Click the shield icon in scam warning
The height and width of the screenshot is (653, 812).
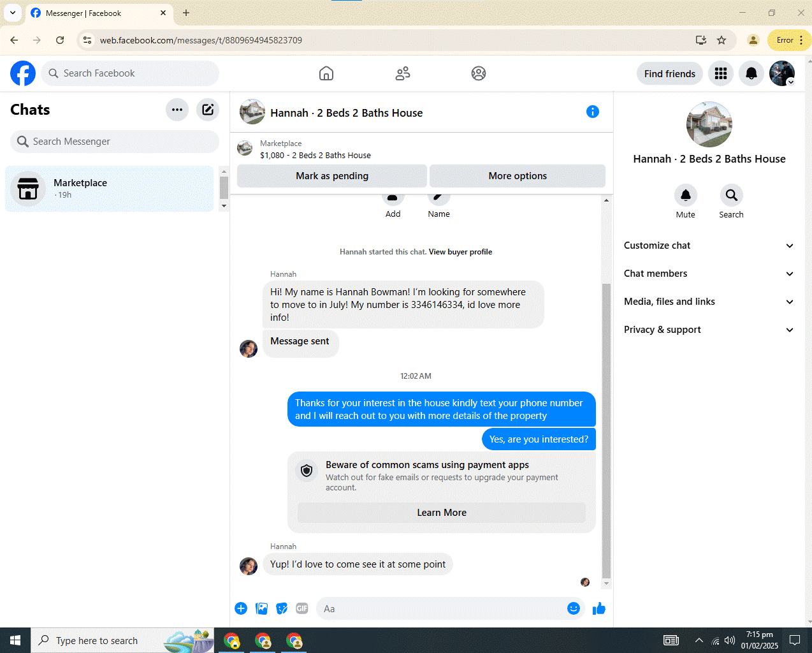pos(307,471)
